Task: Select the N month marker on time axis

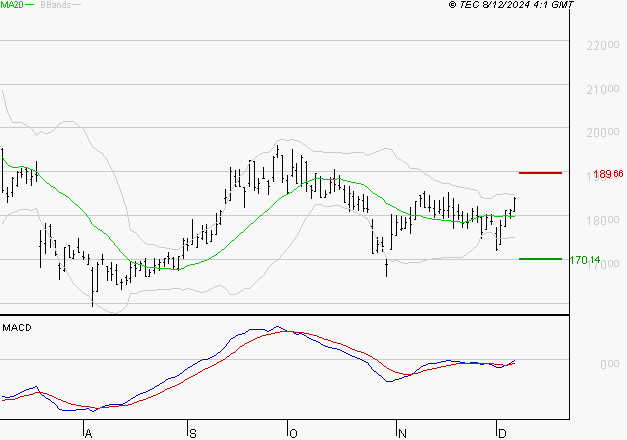Action: 400,433
